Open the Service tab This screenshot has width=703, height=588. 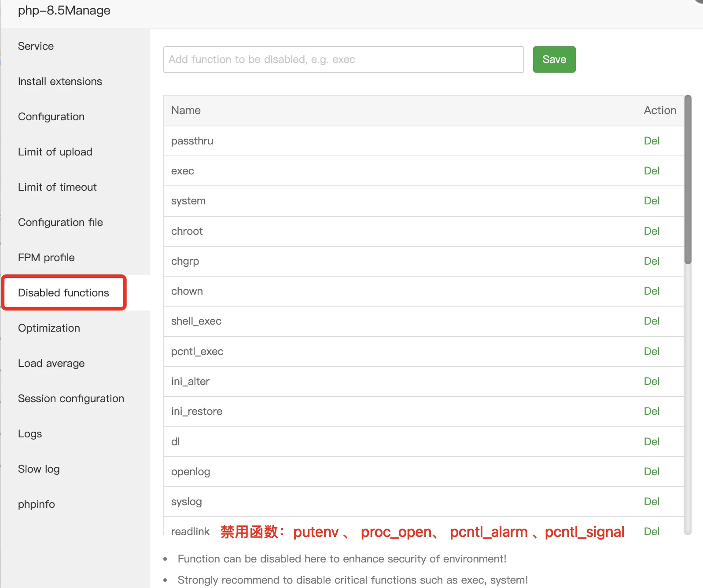pos(36,46)
